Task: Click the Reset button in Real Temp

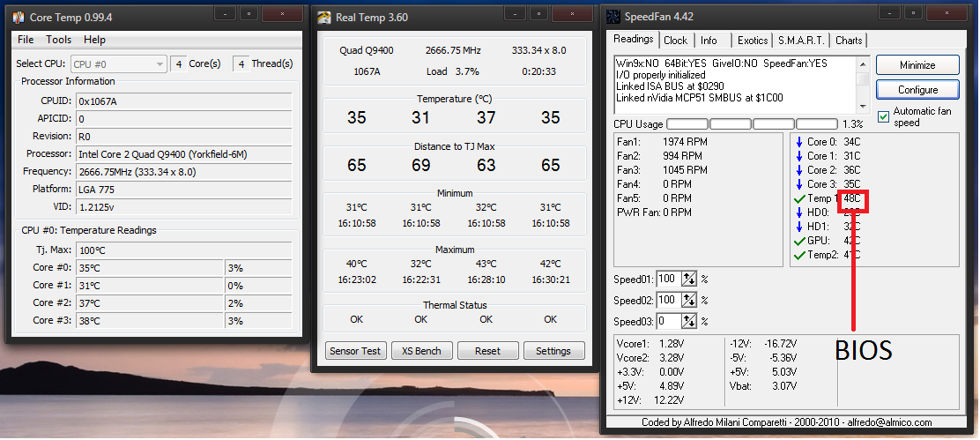Action: pos(487,351)
